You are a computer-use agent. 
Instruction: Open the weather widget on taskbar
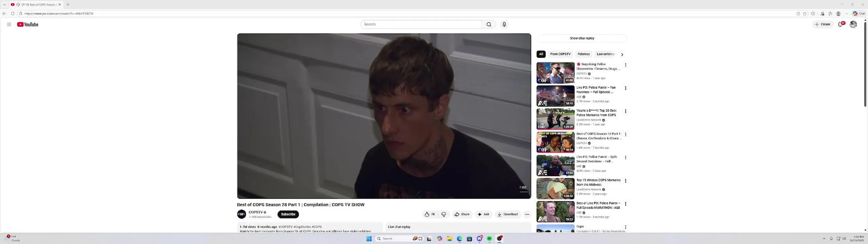coord(12,239)
